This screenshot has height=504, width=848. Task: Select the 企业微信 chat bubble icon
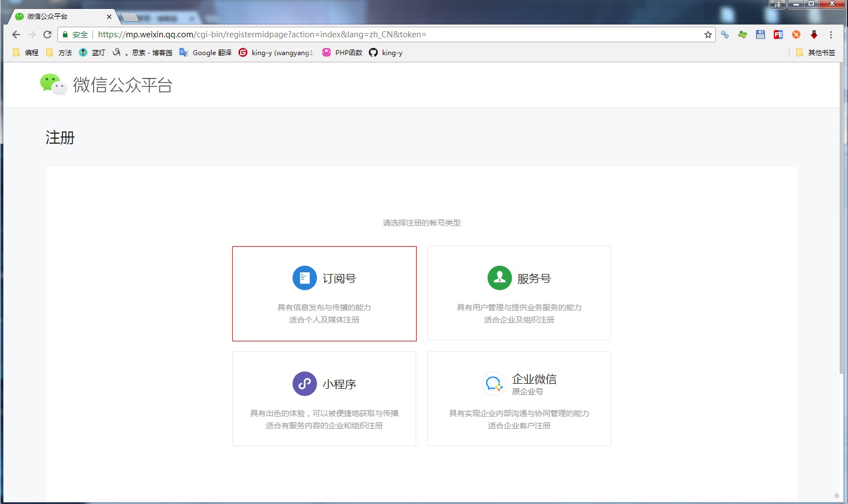(494, 384)
